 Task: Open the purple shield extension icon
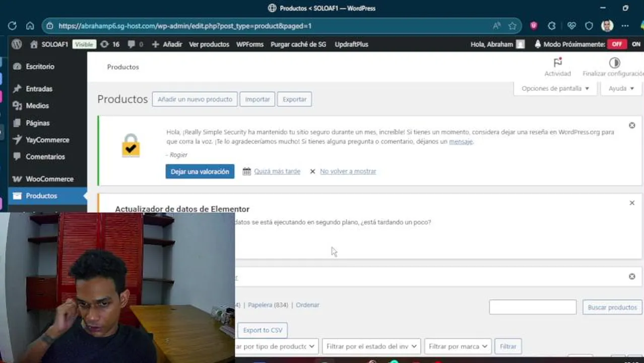pyautogui.click(x=534, y=26)
